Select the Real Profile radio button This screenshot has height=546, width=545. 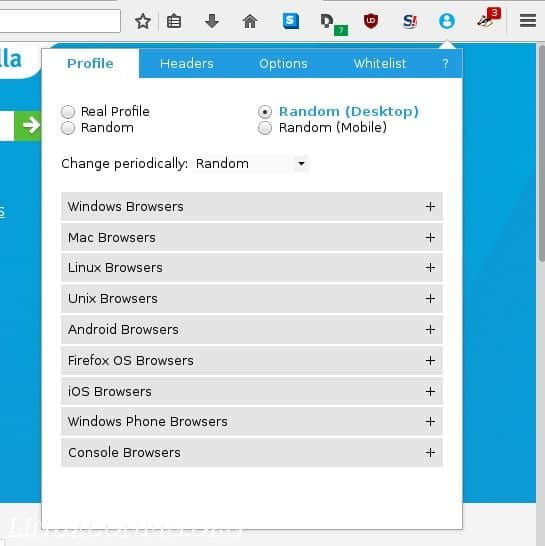tap(68, 112)
